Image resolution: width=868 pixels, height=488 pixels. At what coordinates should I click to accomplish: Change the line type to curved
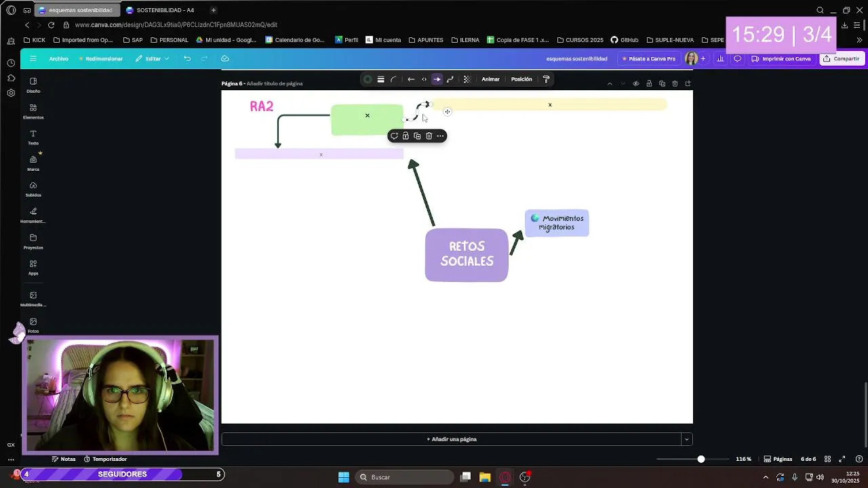click(393, 79)
